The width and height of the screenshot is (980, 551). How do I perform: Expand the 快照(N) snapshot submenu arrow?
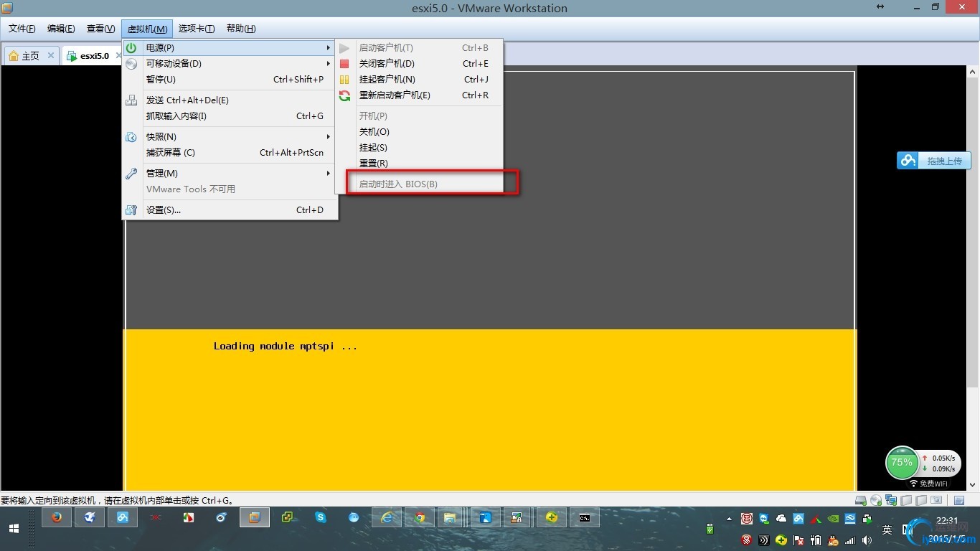click(329, 137)
